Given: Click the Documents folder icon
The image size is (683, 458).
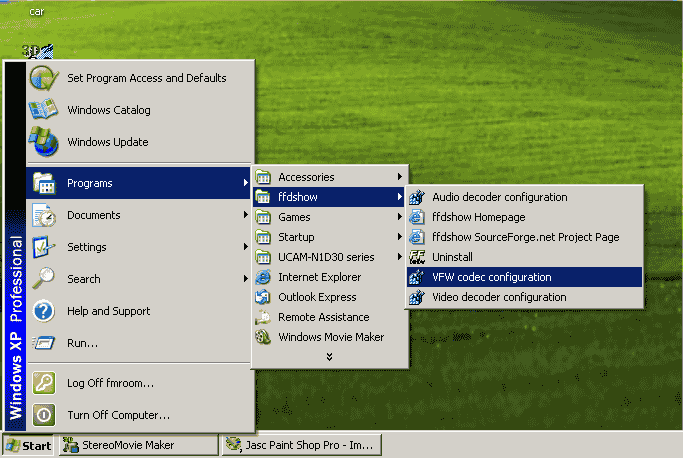Looking at the screenshot, I should (x=44, y=215).
